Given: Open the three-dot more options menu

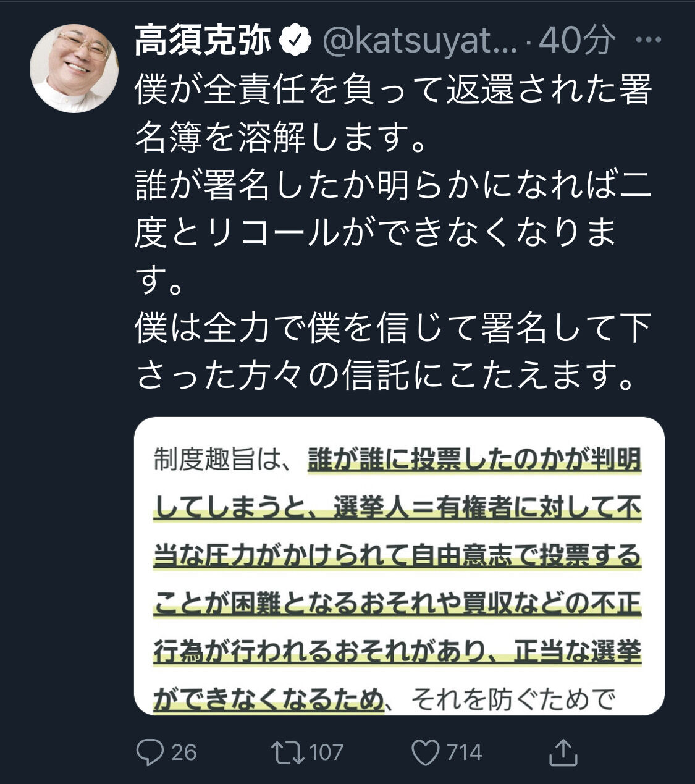Looking at the screenshot, I should pos(649,40).
